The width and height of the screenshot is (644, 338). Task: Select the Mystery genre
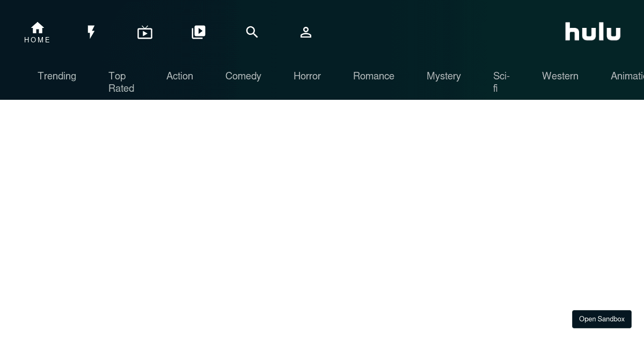[x=444, y=76]
